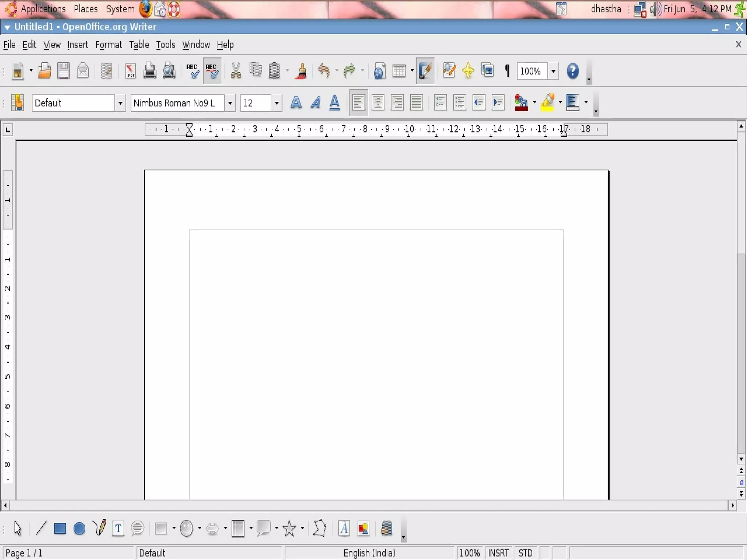
Task: Decrease paragraph indent
Action: click(x=479, y=103)
